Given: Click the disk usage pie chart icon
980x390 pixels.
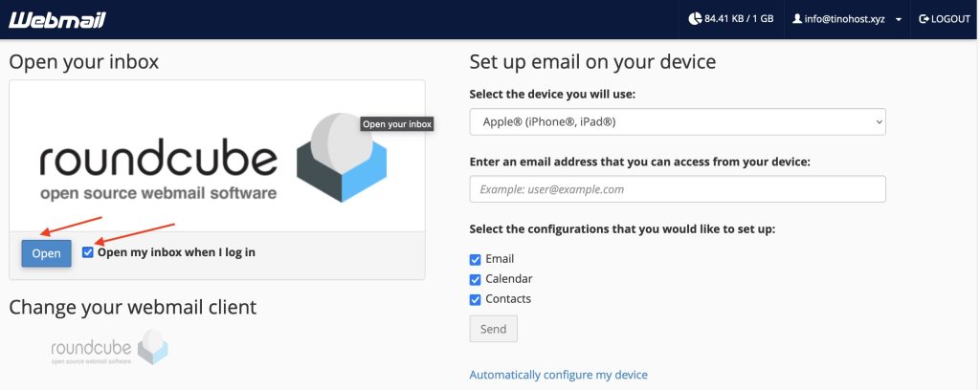Looking at the screenshot, I should click(695, 19).
